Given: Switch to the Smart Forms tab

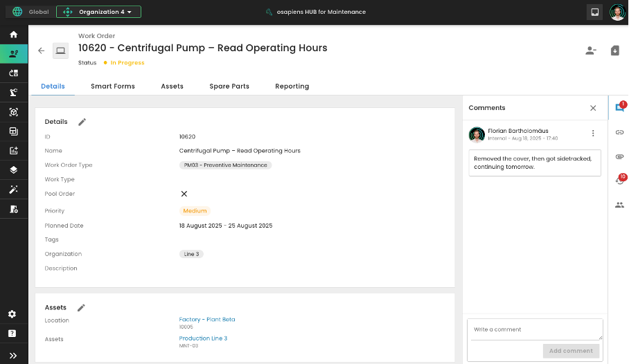Looking at the screenshot, I should click(113, 87).
